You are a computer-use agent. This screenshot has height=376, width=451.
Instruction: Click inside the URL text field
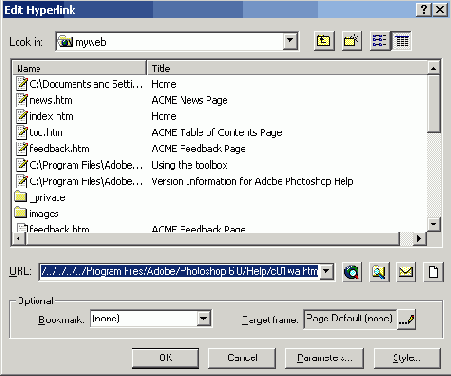coord(179,271)
